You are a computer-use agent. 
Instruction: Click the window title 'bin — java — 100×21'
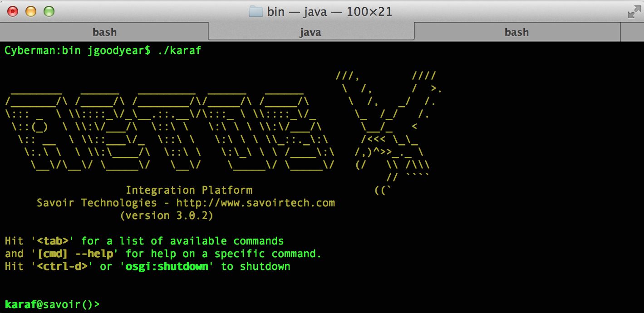point(329,12)
